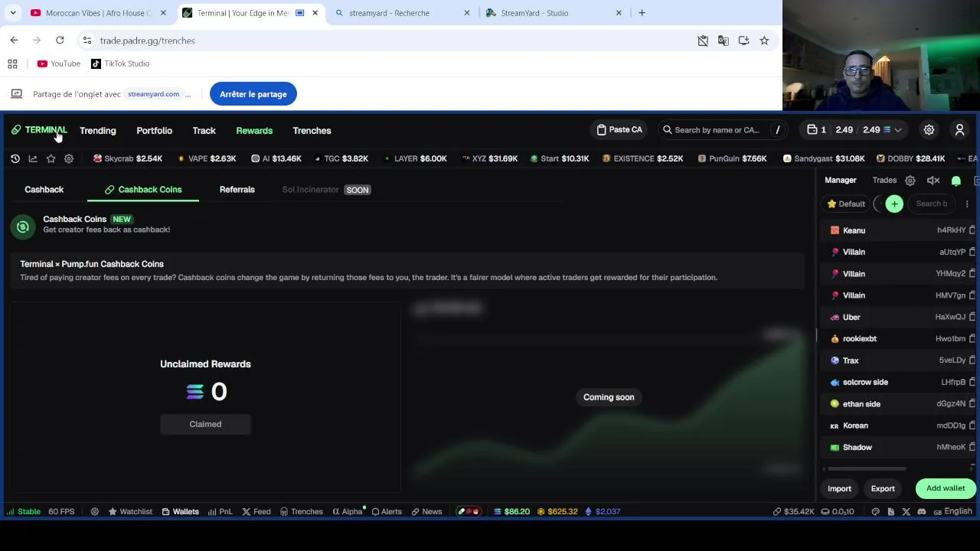
Task: Switch to the Cashback tab
Action: click(44, 189)
